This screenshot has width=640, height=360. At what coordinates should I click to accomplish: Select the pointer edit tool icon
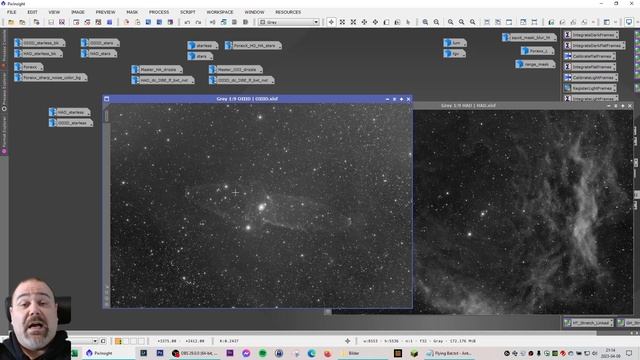408,22
